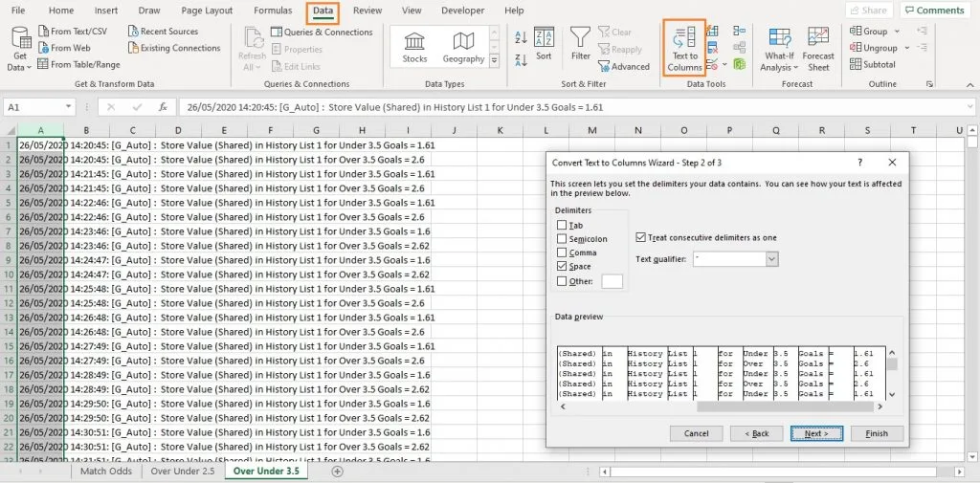Toggle Treat consecutive delimiters as one
This screenshot has height=483, width=980.
click(640, 237)
